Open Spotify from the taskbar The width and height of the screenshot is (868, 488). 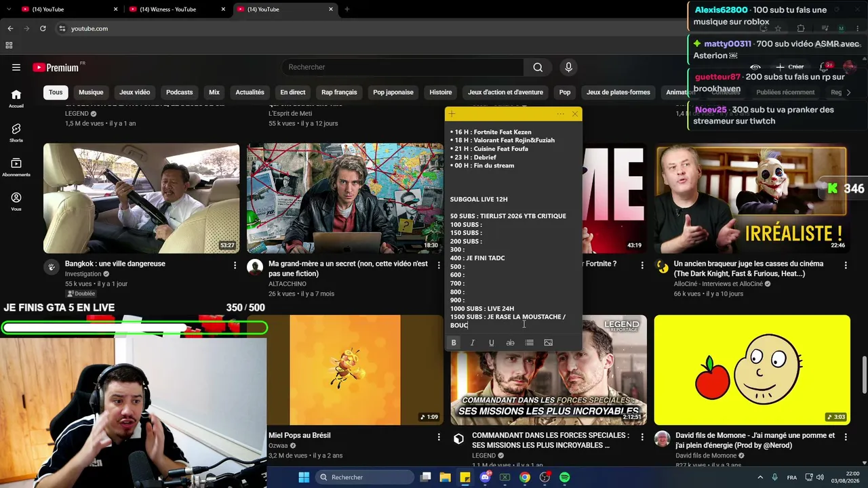pyautogui.click(x=565, y=477)
